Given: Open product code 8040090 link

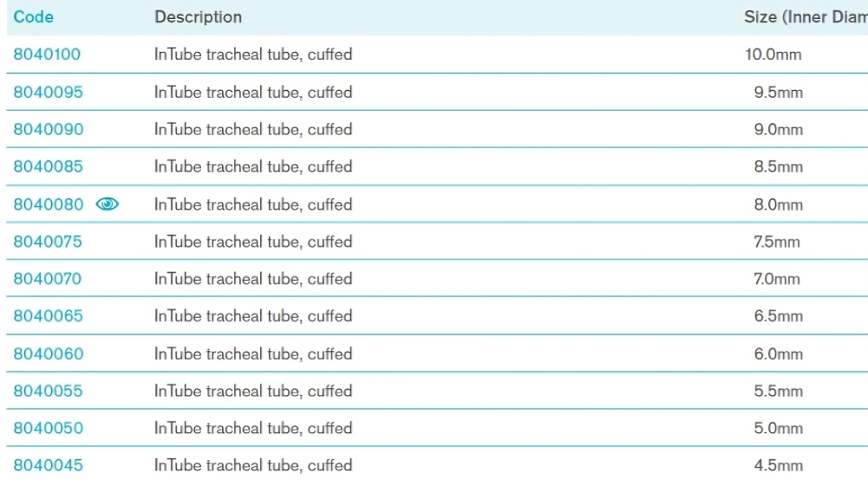Looking at the screenshot, I should tap(48, 129).
